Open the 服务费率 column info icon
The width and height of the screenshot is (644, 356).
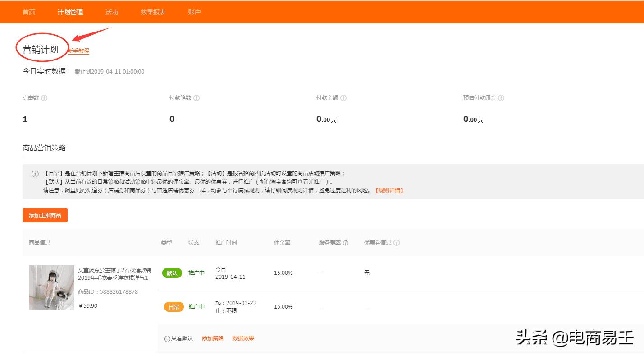(345, 243)
